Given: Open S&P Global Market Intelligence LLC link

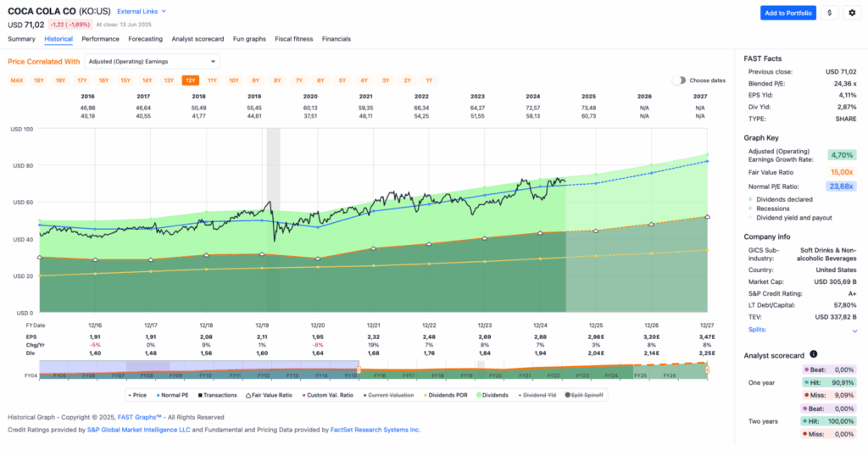Looking at the screenshot, I should [x=138, y=430].
